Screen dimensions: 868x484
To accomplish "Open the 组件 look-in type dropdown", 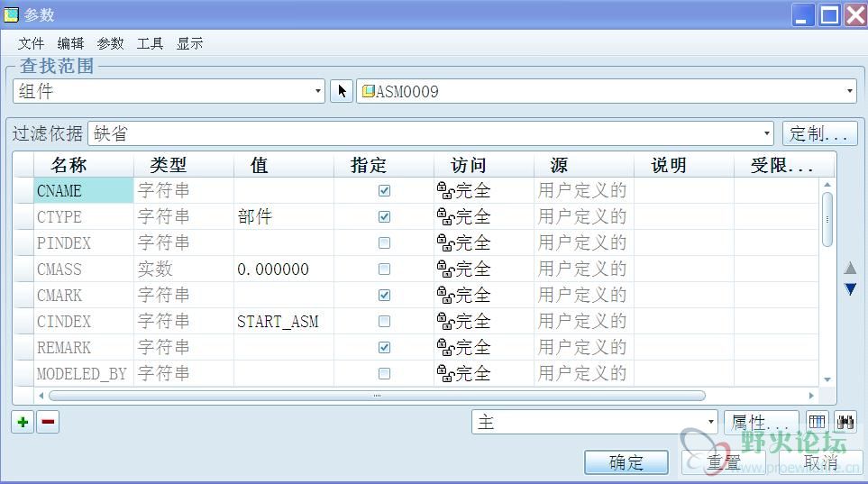I will [169, 91].
